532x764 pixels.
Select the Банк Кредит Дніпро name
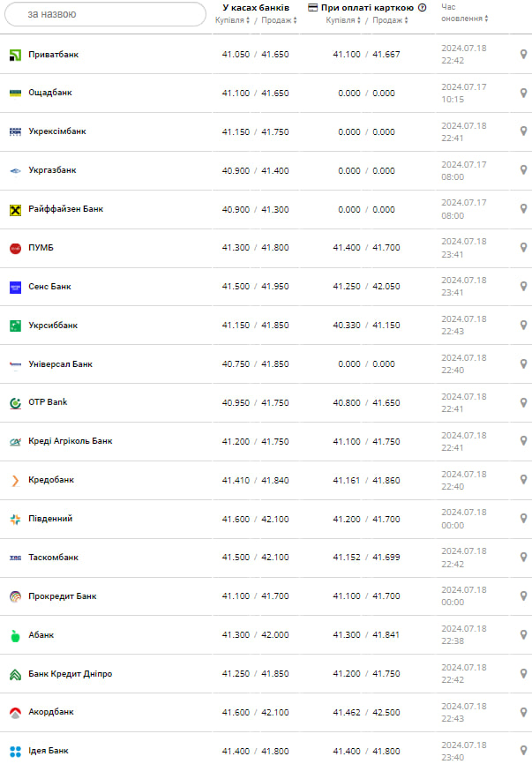click(70, 674)
